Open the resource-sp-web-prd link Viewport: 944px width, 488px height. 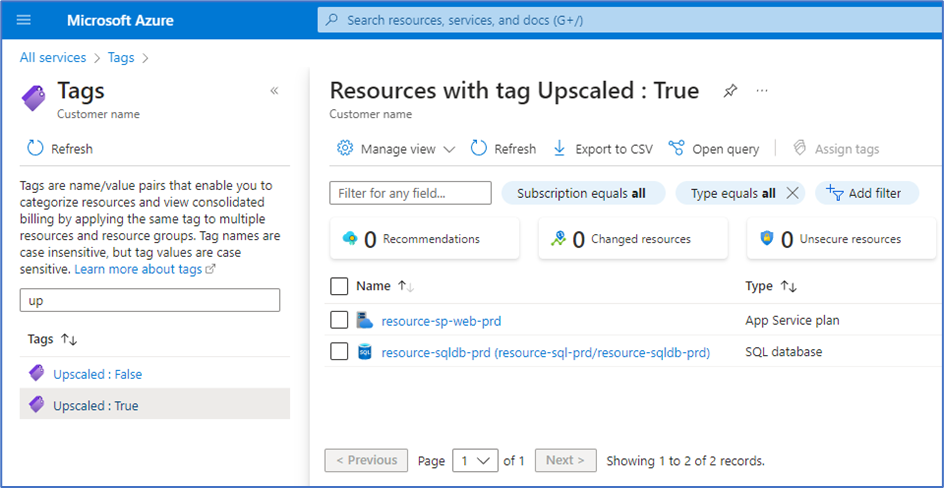(x=441, y=321)
